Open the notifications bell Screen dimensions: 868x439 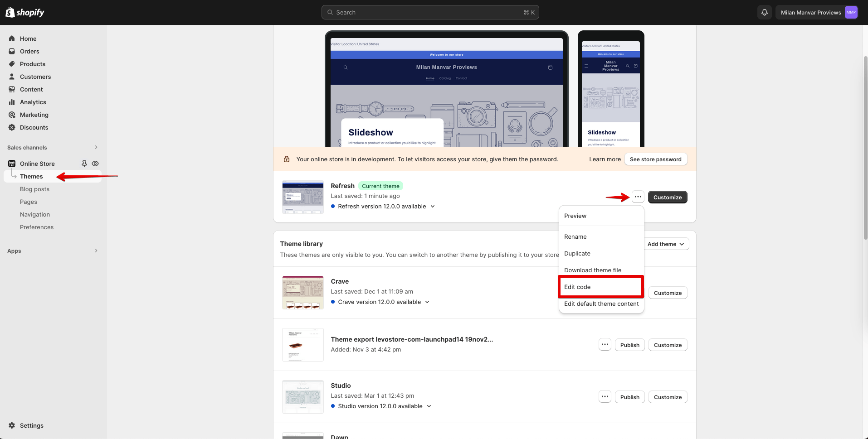pos(765,12)
